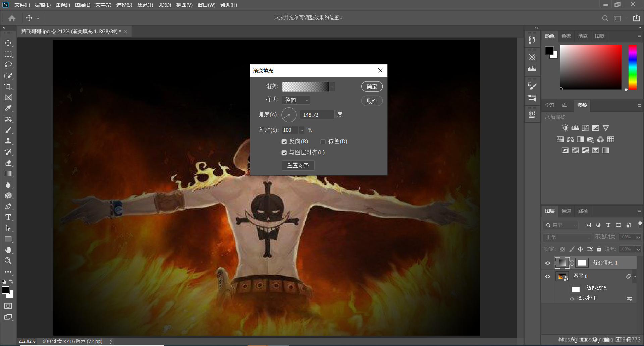The image size is (644, 346).
Task: Select the Path Selection tool
Action: coord(8,228)
